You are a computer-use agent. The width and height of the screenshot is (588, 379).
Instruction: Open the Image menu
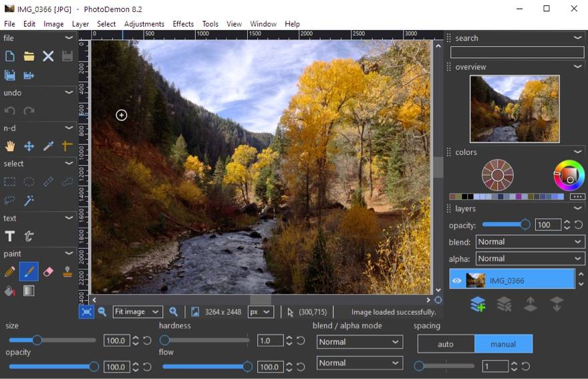pyautogui.click(x=53, y=23)
